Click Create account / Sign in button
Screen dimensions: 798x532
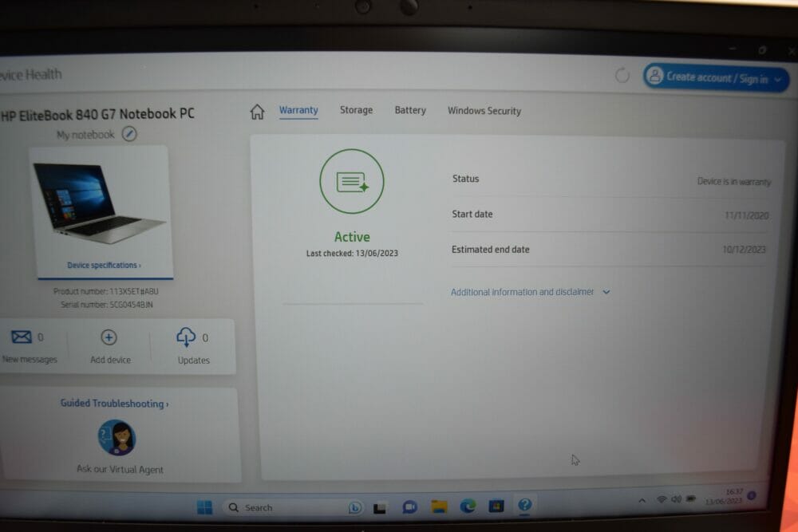click(x=716, y=78)
